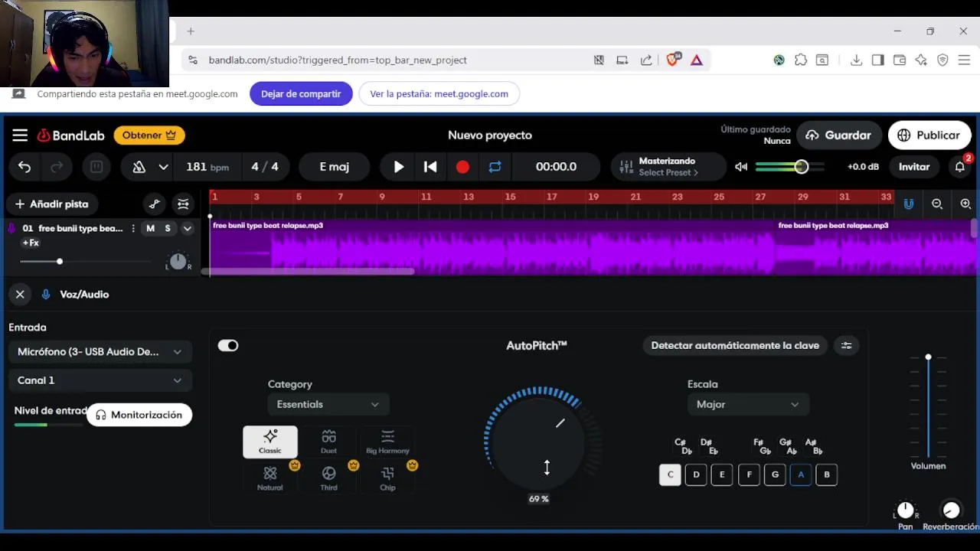
Task: Open the 4 / 4 time signature selector
Action: coord(265,167)
